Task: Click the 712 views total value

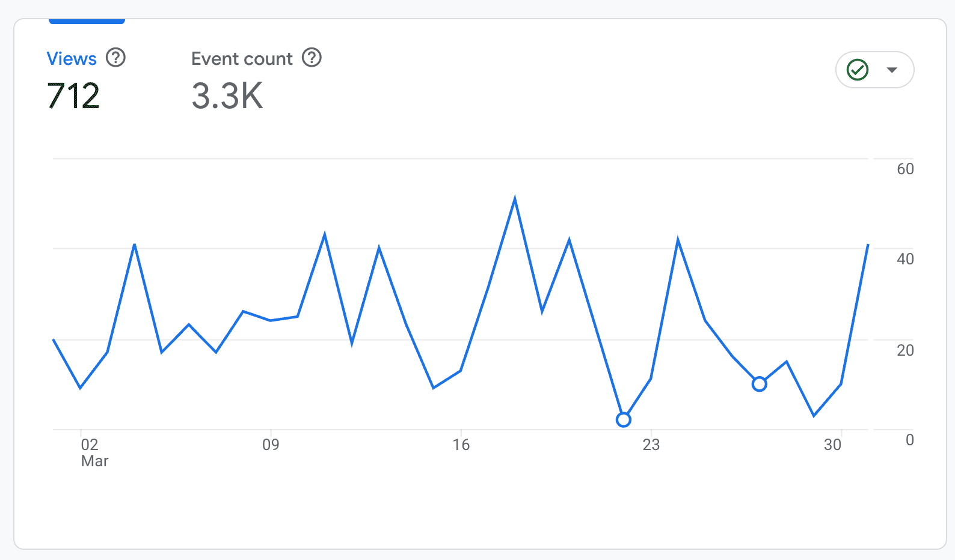Action: 73,96
